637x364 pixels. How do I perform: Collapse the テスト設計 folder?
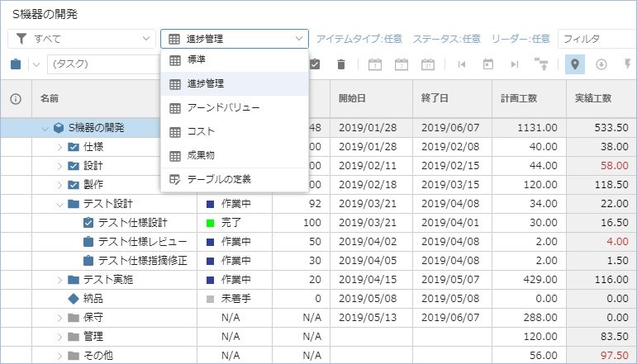coord(59,204)
